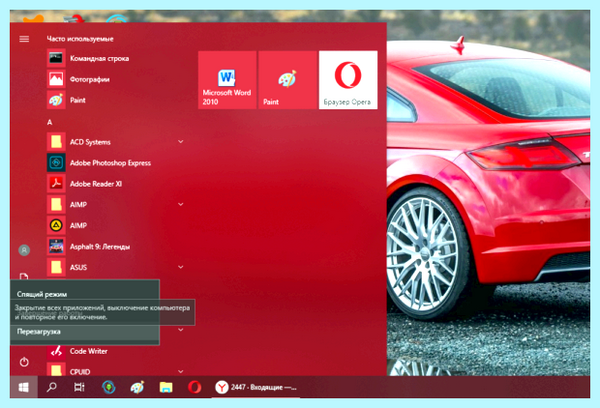Open the ACD Systems folder icon
The width and height of the screenshot is (600, 408).
click(56, 142)
